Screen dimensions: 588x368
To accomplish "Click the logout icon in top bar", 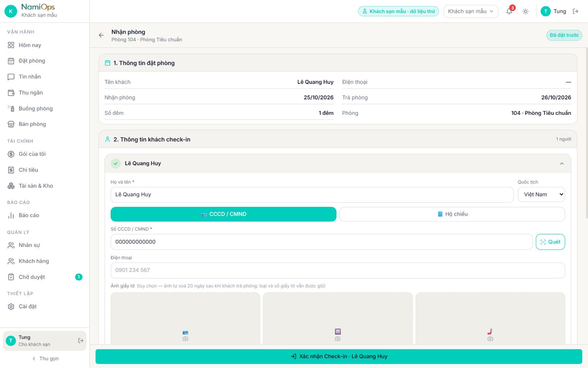I will pyautogui.click(x=576, y=11).
